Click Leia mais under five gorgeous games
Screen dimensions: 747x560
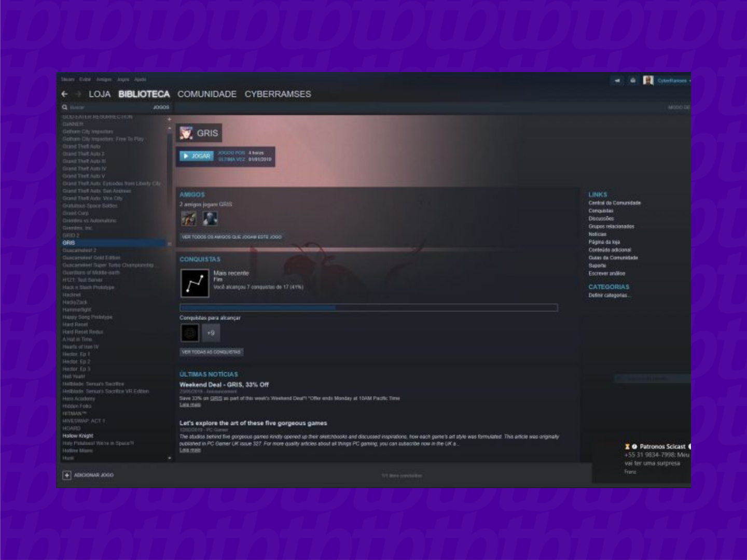[x=190, y=450]
